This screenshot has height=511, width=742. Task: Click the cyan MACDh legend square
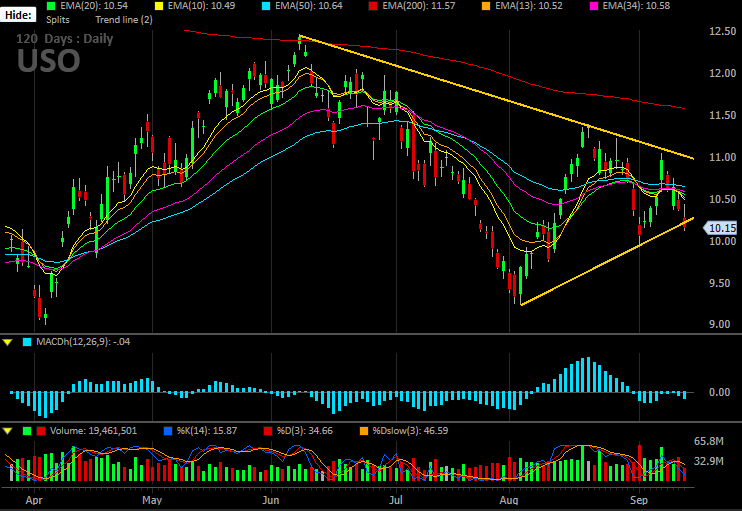click(27, 342)
